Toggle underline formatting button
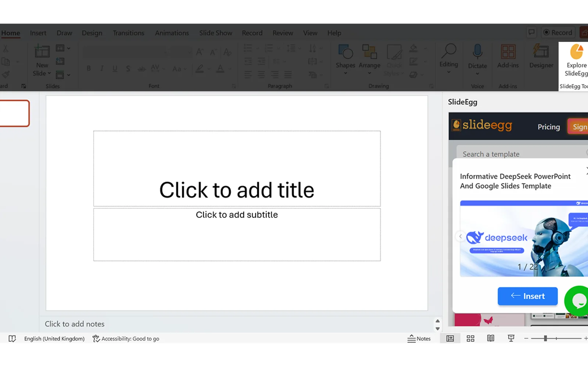 115,68
